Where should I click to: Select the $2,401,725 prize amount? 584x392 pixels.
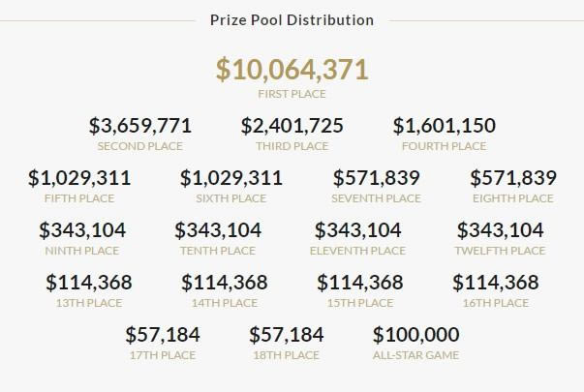point(292,126)
